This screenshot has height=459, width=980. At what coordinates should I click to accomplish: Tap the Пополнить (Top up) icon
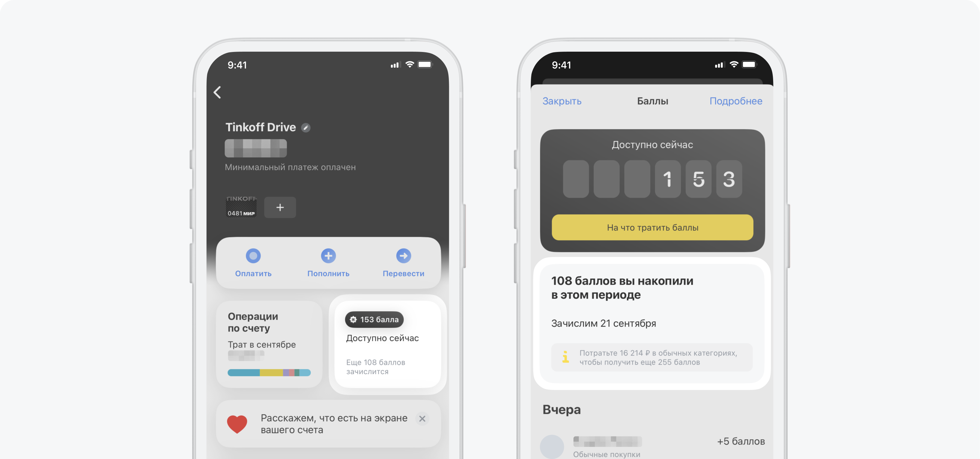coord(328,255)
